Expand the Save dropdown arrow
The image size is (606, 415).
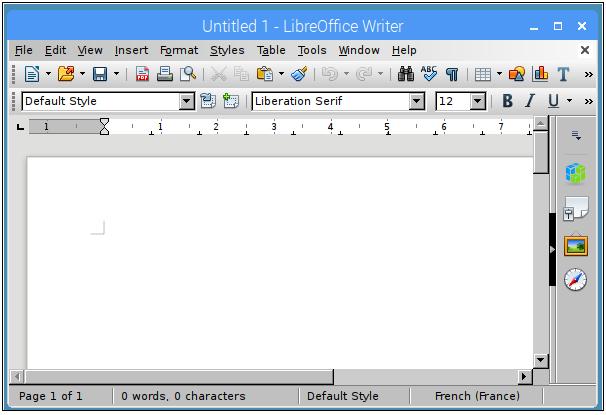[x=116, y=73]
